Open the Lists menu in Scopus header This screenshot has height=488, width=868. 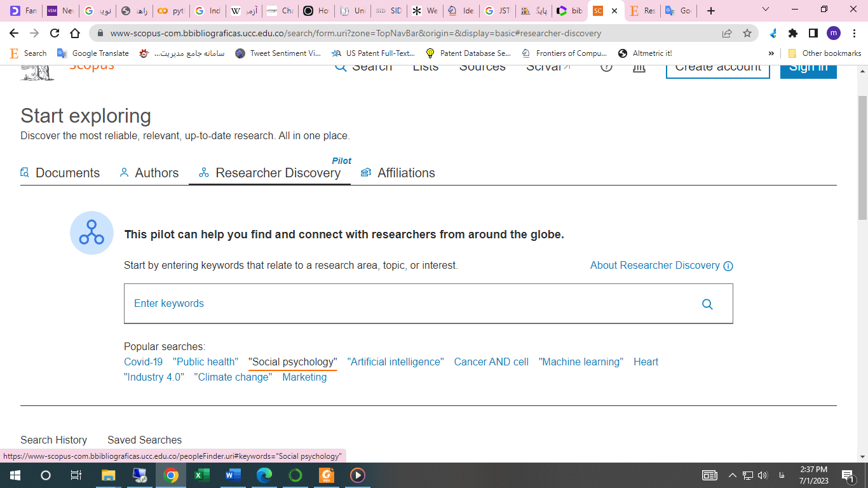coord(425,66)
